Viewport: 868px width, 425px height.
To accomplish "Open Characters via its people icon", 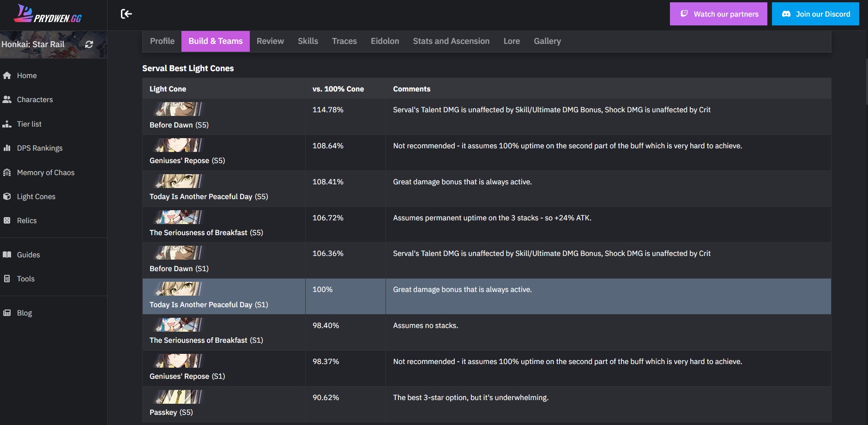I will (x=7, y=99).
